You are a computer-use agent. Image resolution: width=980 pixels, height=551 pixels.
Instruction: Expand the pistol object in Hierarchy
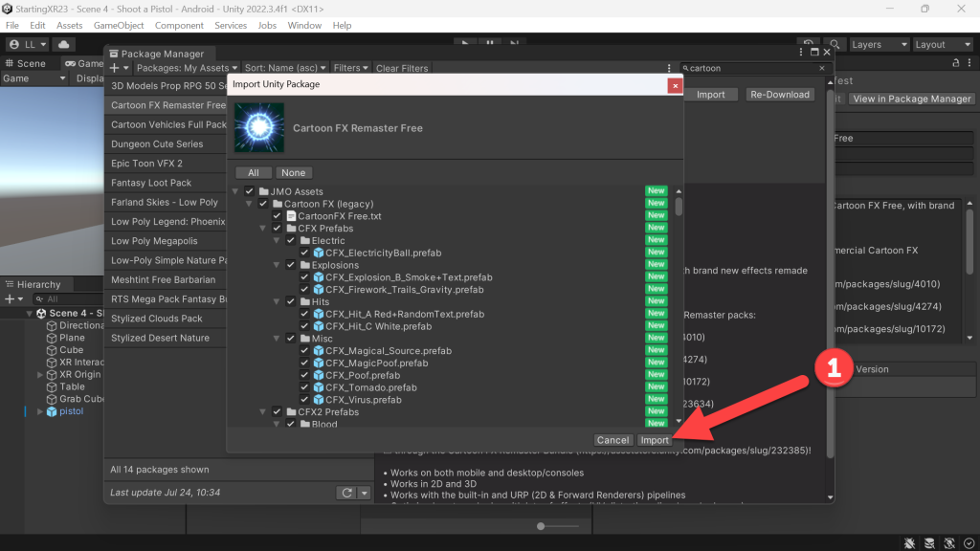[x=40, y=411]
